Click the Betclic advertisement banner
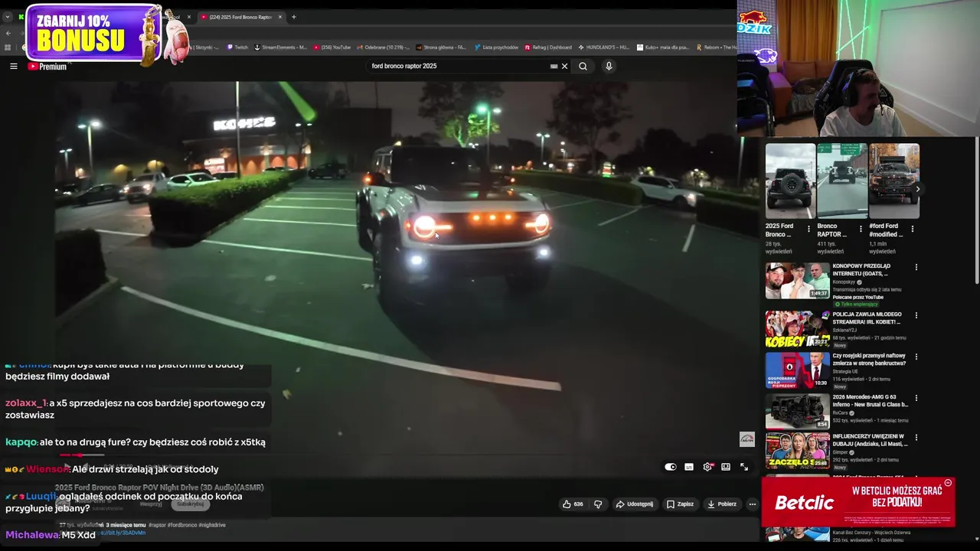Image resolution: width=980 pixels, height=551 pixels. [x=857, y=502]
